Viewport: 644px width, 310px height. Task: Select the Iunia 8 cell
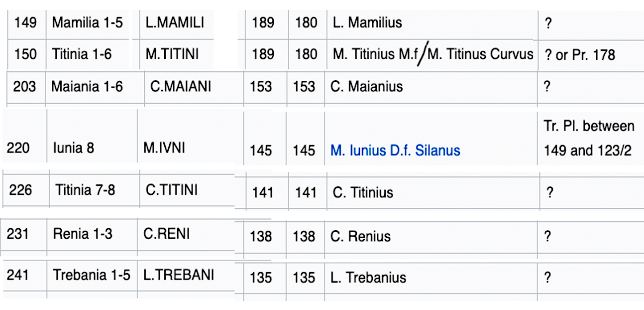coord(73,148)
